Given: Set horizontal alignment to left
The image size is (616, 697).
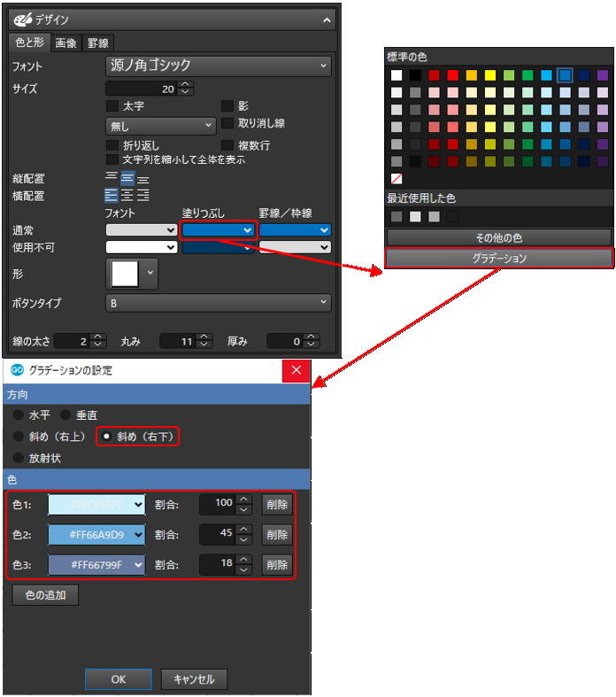Looking at the screenshot, I should pyautogui.click(x=112, y=195).
